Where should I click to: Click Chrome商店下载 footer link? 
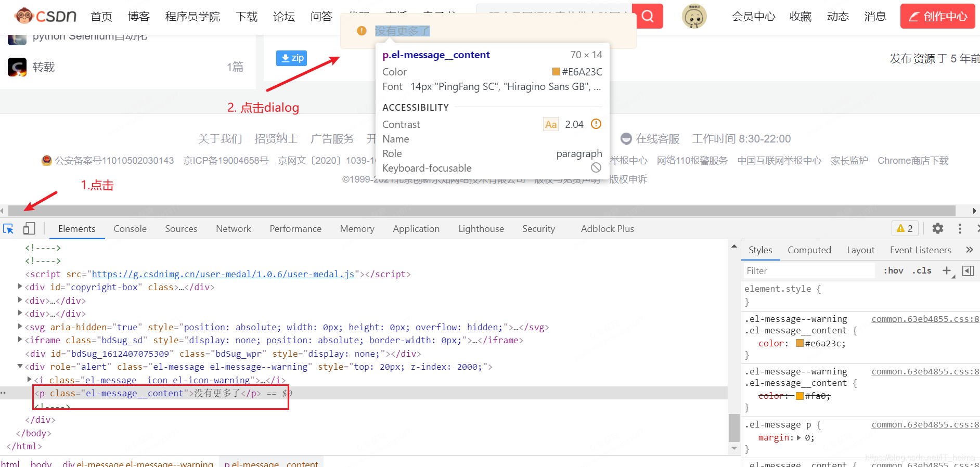click(x=913, y=161)
